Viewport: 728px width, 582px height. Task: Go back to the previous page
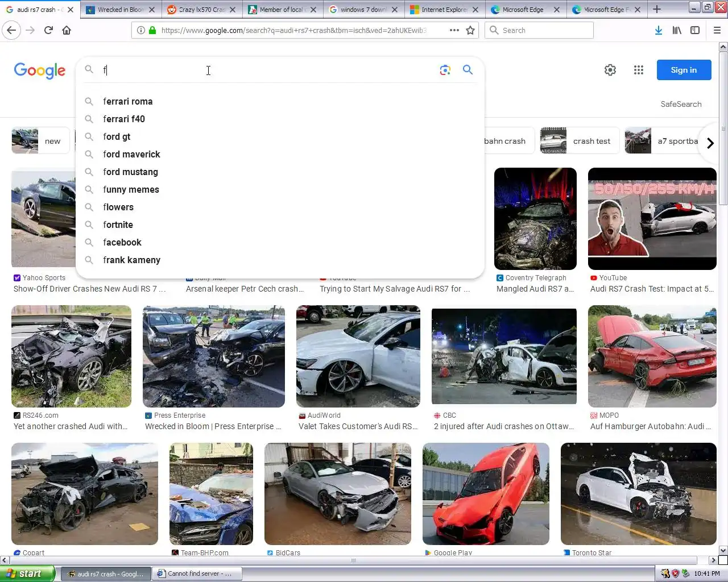click(11, 30)
